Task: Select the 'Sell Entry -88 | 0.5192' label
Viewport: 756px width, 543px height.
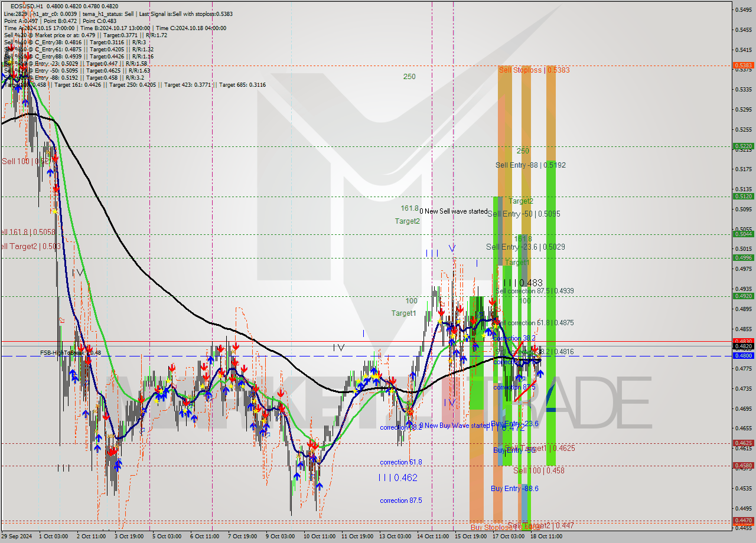Action: coord(530,165)
